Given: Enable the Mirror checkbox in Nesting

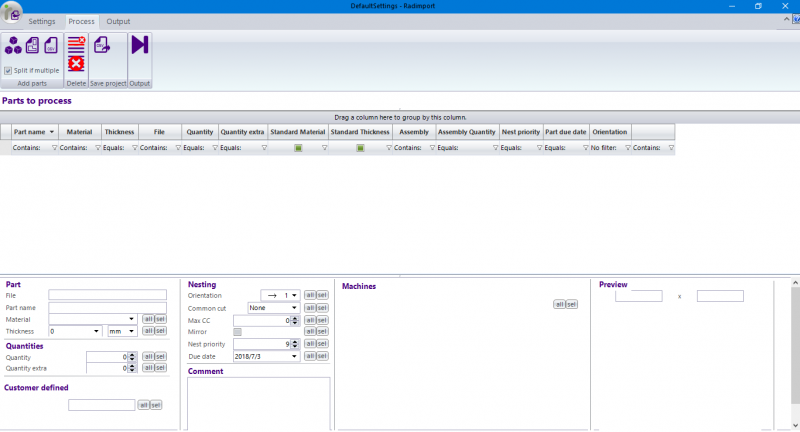Looking at the screenshot, I should coord(237,332).
